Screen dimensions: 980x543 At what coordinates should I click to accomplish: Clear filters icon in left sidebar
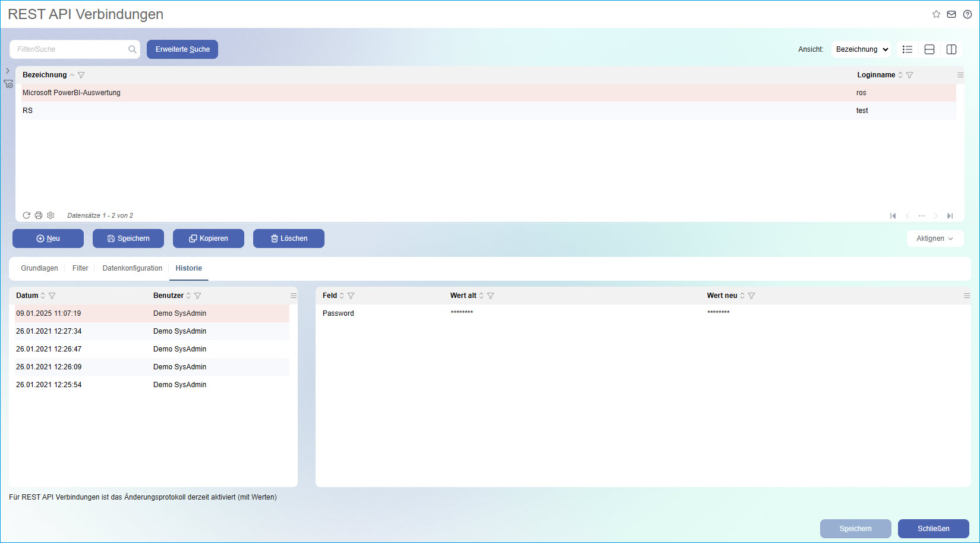pos(8,84)
